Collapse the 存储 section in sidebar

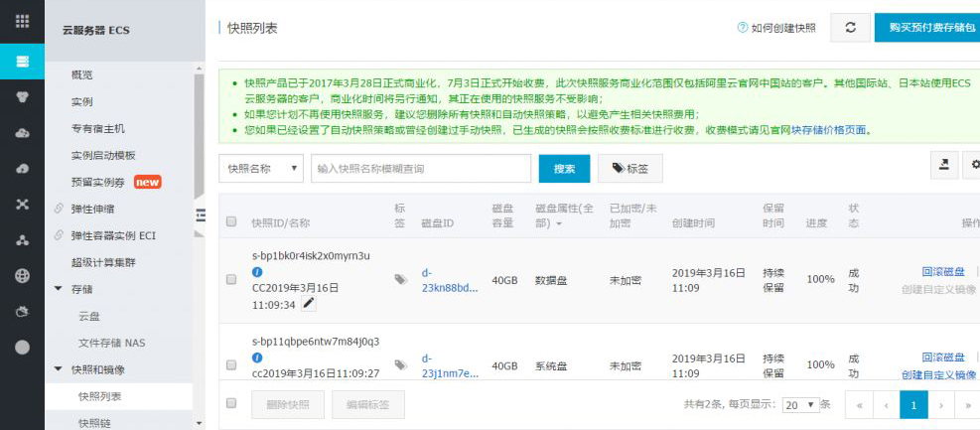coord(59,289)
